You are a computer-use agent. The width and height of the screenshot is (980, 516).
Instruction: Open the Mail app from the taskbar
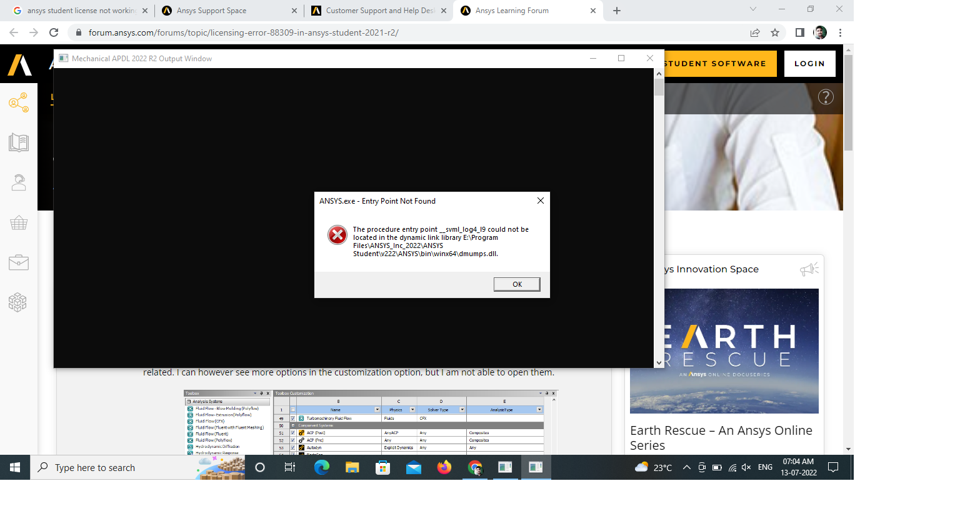(x=413, y=467)
